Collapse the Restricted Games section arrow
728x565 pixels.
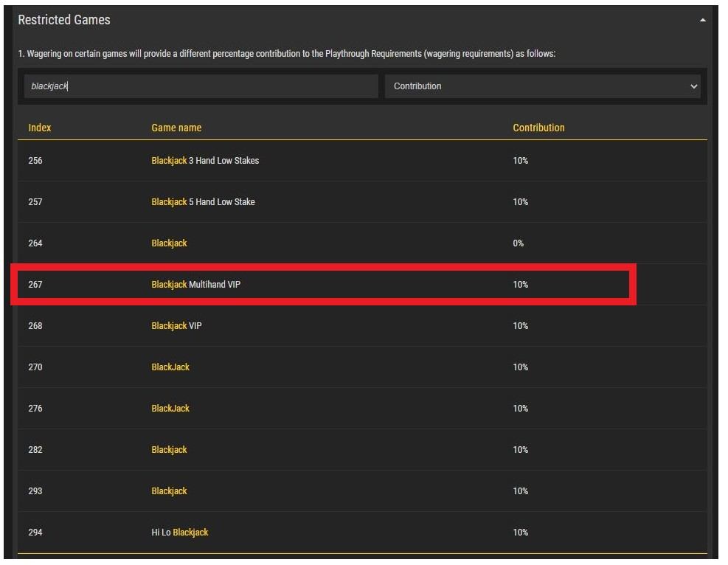[702, 21]
